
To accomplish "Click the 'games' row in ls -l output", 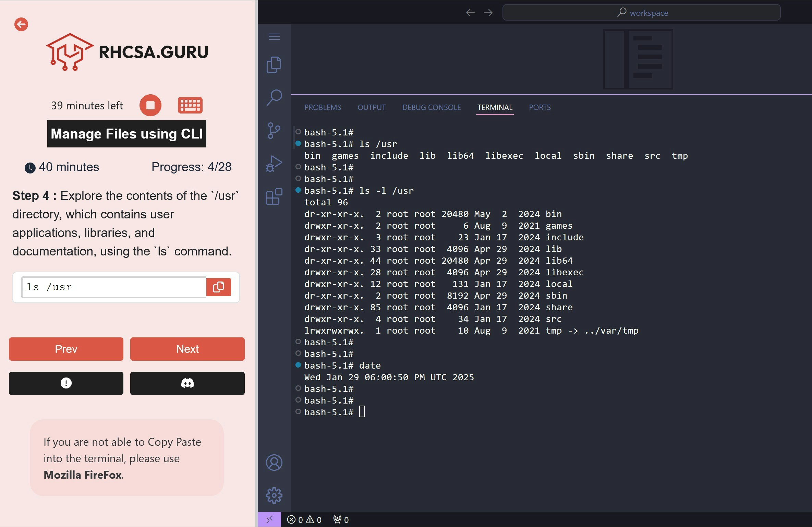I will [x=438, y=226].
